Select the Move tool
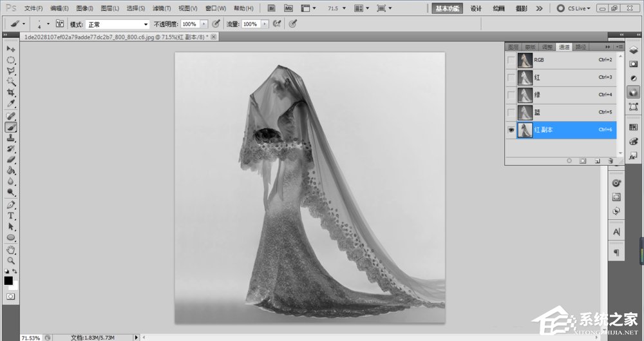Viewport: 644px width, 341px height. [x=11, y=49]
